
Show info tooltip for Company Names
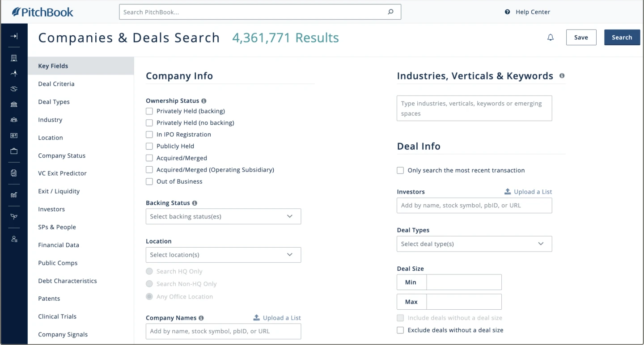coord(201,318)
